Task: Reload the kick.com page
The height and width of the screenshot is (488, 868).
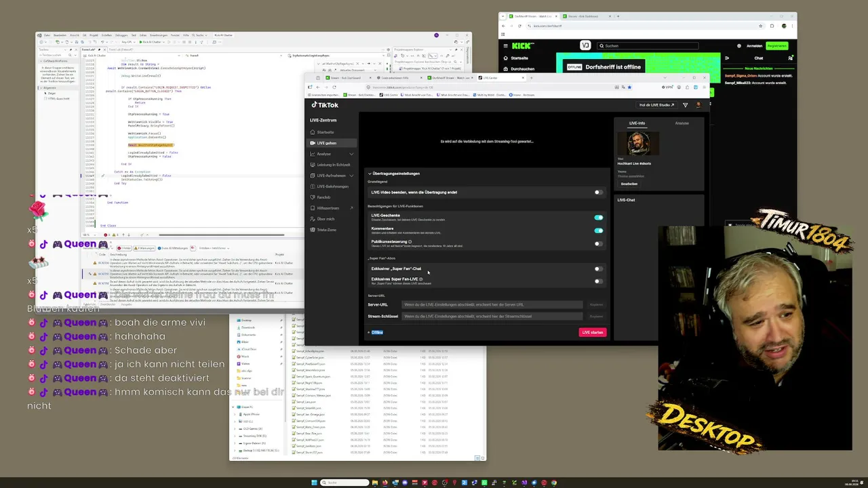Action: (x=519, y=26)
